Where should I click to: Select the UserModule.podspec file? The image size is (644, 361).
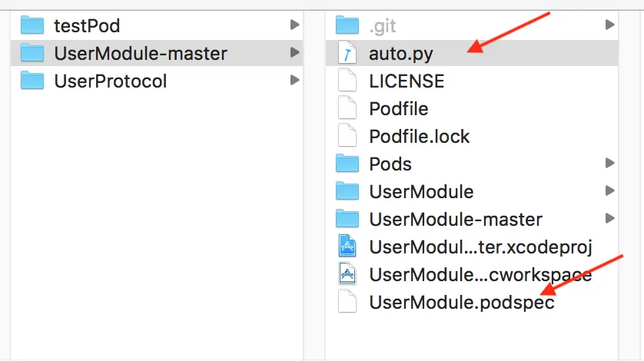pos(461,302)
